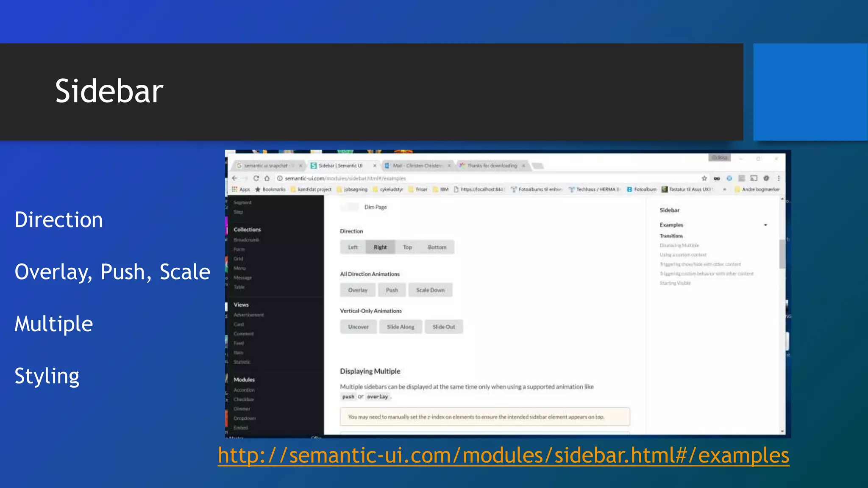The image size is (868, 488).
Task: Click the Overlay animation button
Action: (x=358, y=290)
